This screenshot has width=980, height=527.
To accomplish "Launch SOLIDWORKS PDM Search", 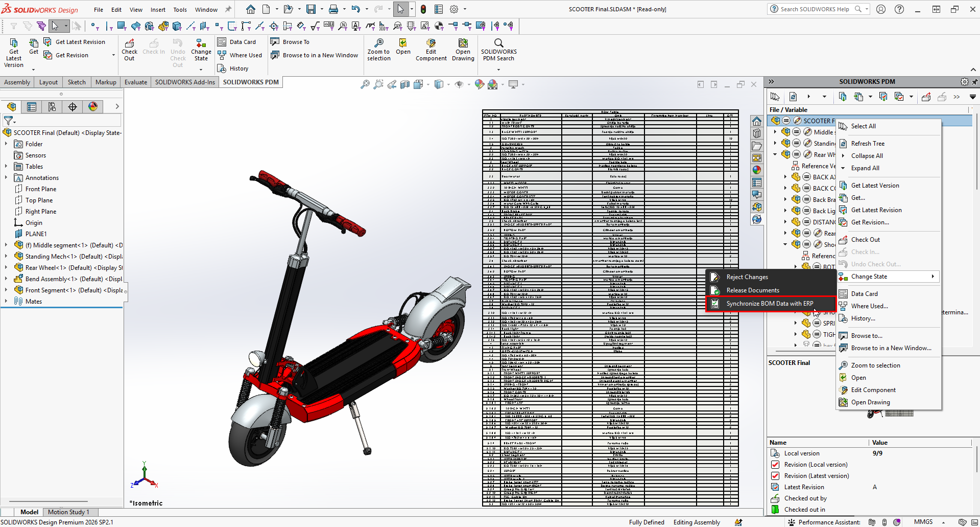I will (499, 50).
